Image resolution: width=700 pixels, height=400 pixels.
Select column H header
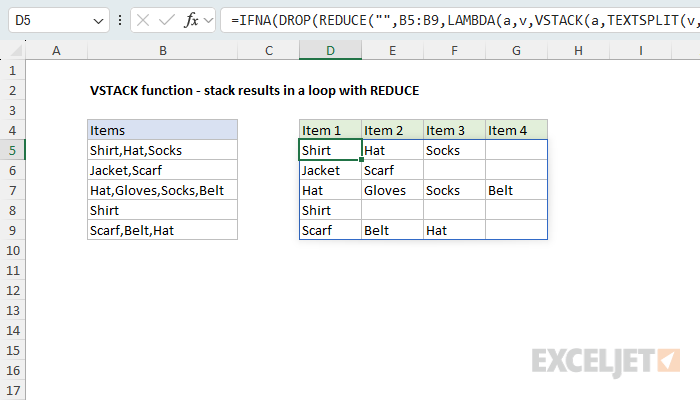(579, 51)
